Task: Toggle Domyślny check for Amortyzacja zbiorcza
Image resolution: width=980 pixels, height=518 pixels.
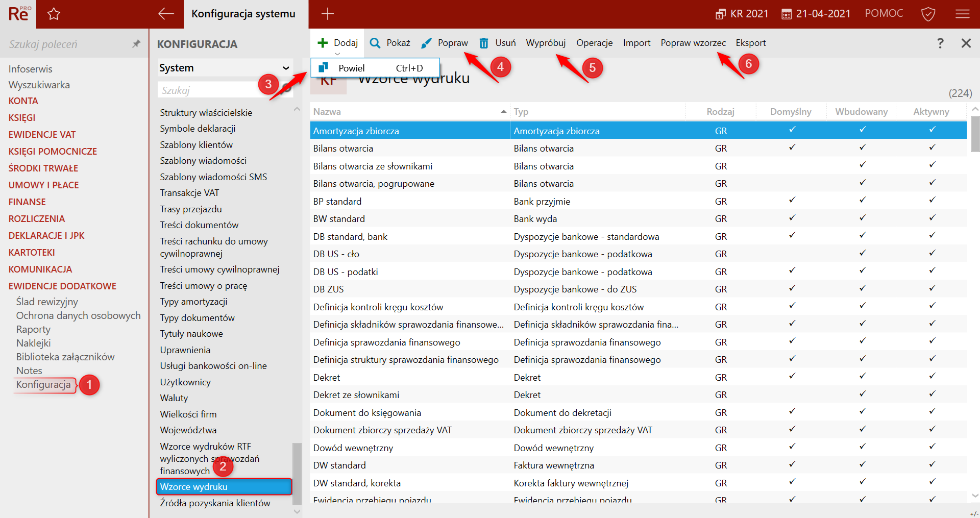Action: [792, 130]
